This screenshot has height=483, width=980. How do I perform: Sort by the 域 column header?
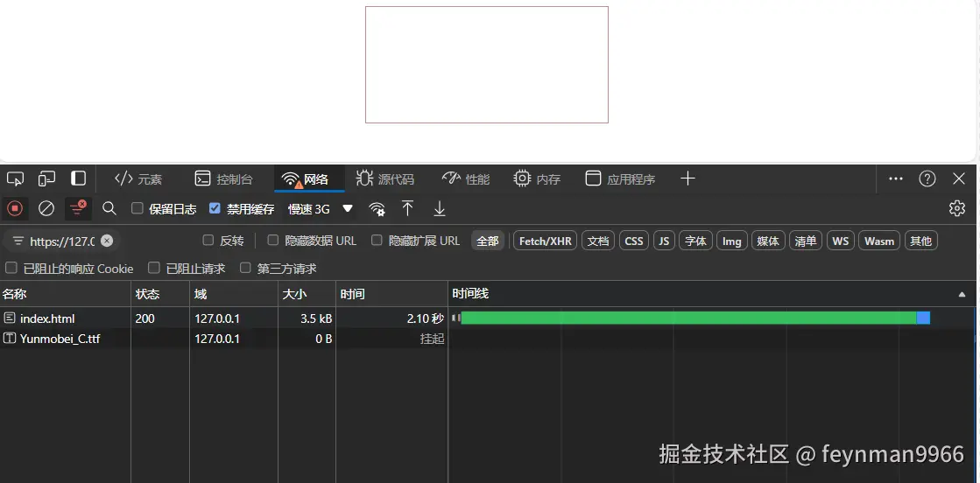[234, 294]
